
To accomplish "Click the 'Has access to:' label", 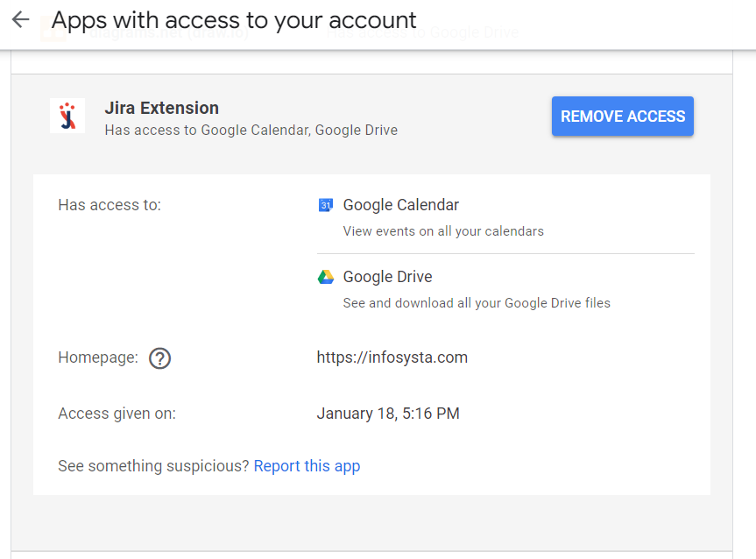I will tap(110, 205).
